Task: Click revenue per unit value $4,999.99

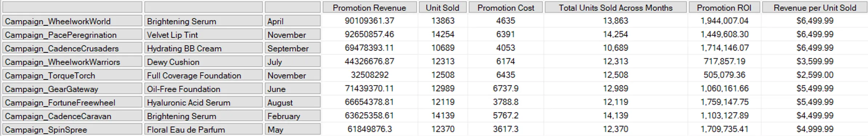Action: coord(815,129)
